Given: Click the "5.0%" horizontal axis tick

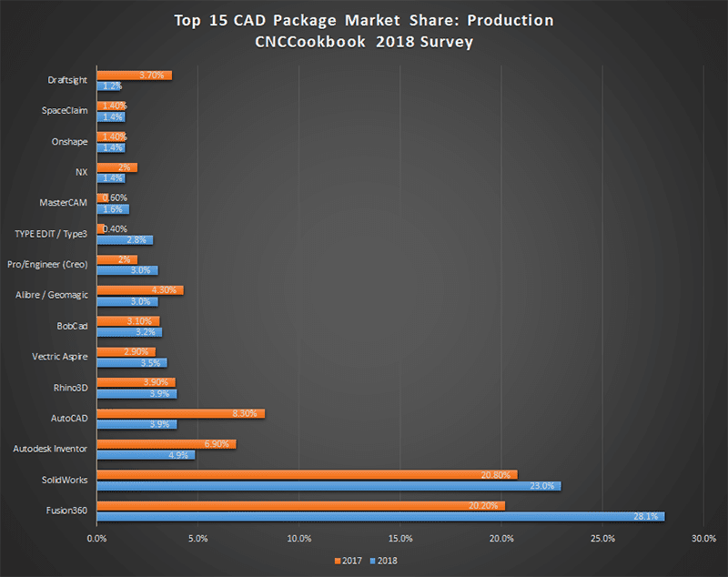Looking at the screenshot, I should (x=197, y=539).
